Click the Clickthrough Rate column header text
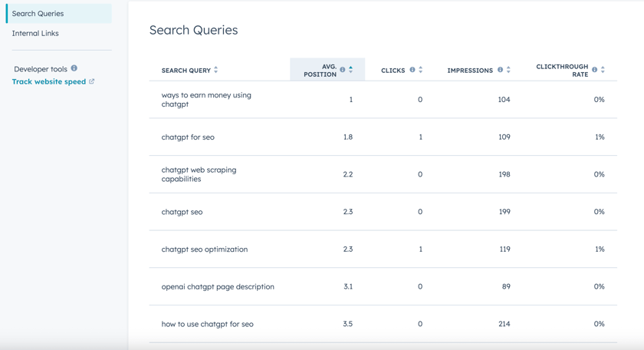The width and height of the screenshot is (644, 350). coord(562,71)
